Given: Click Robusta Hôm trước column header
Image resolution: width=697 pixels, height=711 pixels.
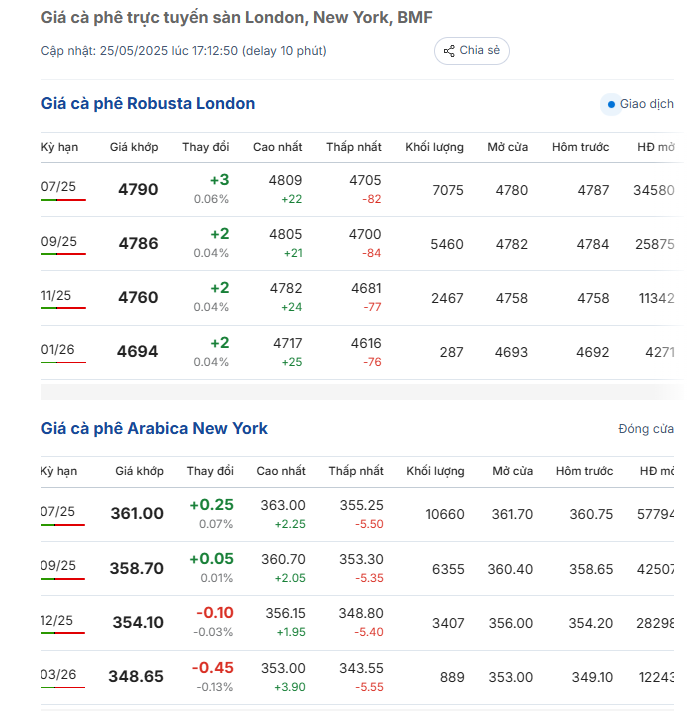Looking at the screenshot, I should point(580,147).
